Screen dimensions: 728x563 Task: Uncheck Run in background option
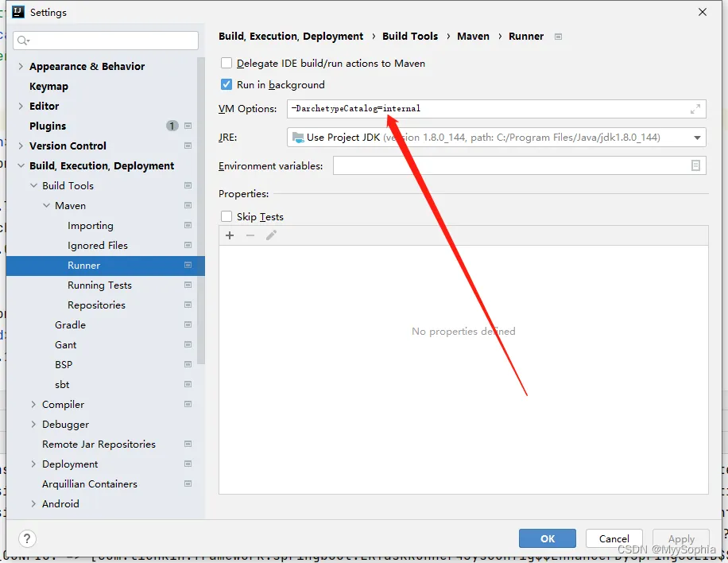click(226, 84)
